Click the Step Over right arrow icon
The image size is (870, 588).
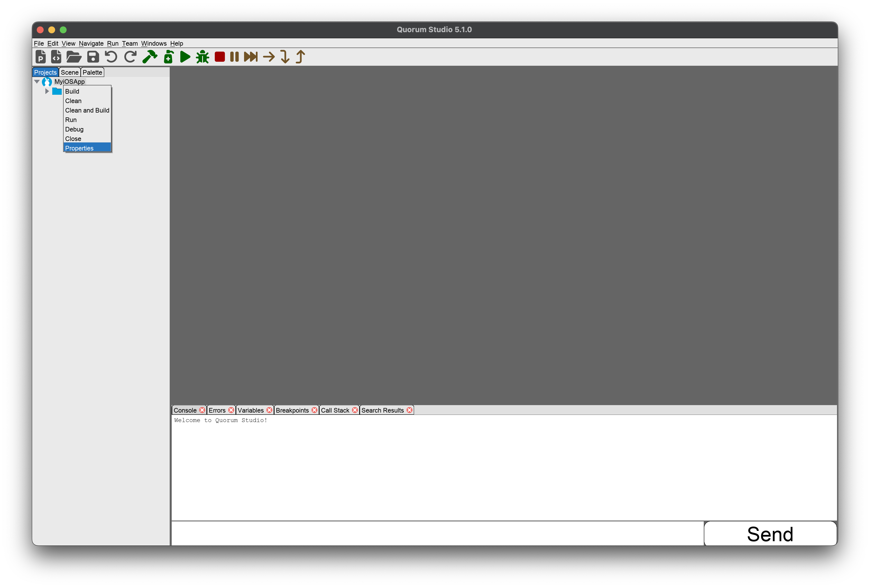(269, 57)
